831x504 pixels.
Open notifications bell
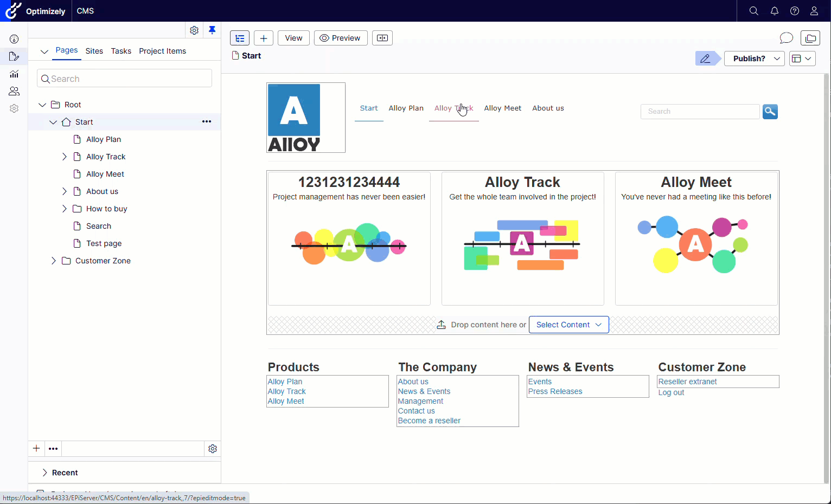(775, 11)
